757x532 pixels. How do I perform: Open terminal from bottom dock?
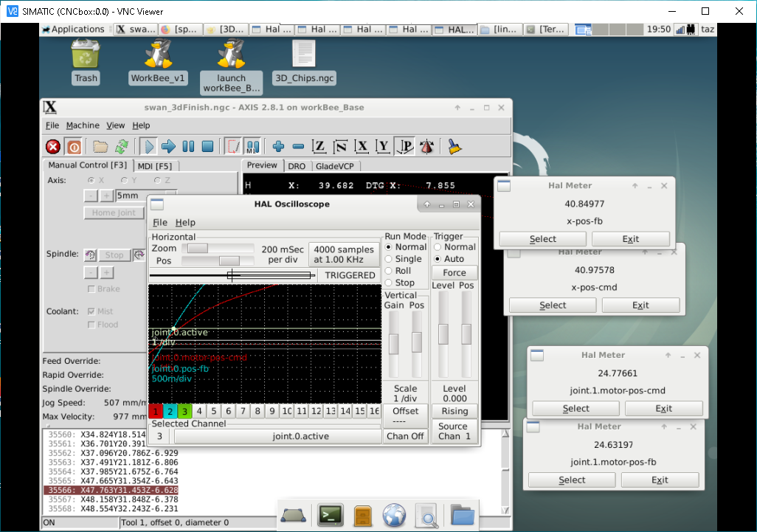point(331,515)
